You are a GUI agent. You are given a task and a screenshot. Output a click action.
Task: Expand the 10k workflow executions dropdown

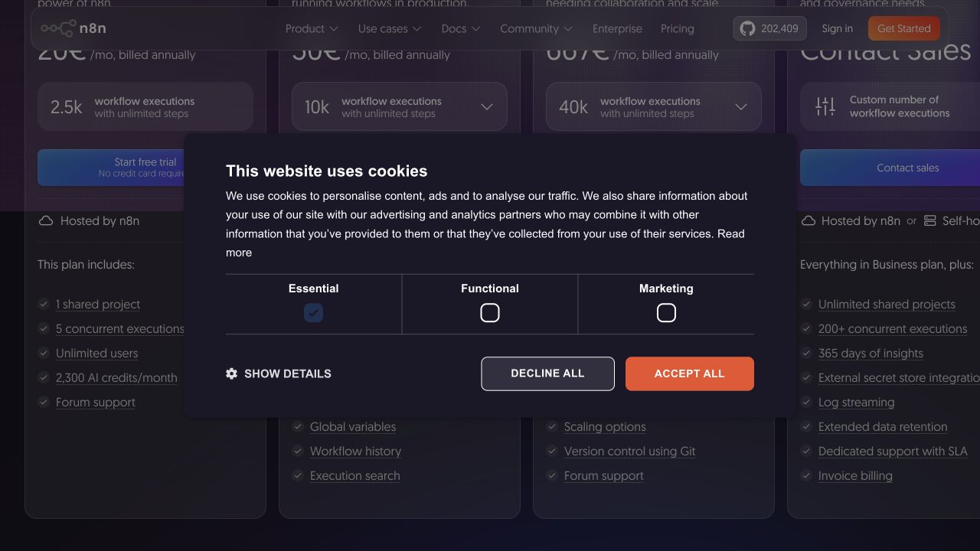pos(400,106)
